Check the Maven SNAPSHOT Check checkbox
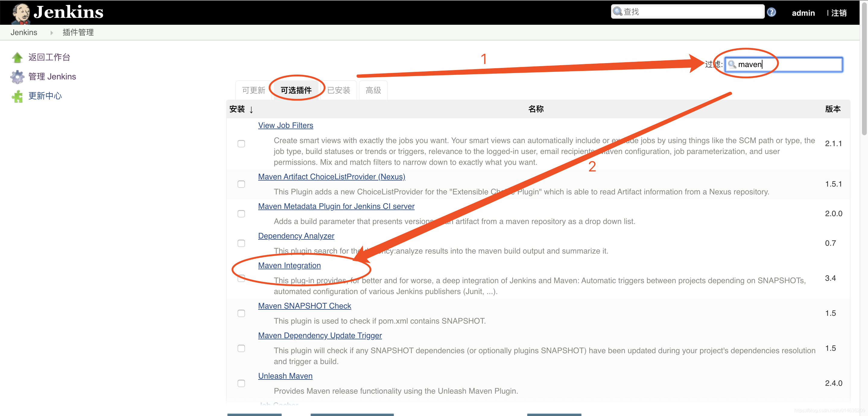This screenshot has width=868, height=416. (x=241, y=313)
